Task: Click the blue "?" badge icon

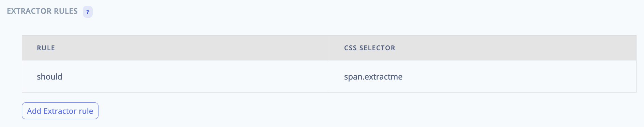Action: click(x=88, y=12)
